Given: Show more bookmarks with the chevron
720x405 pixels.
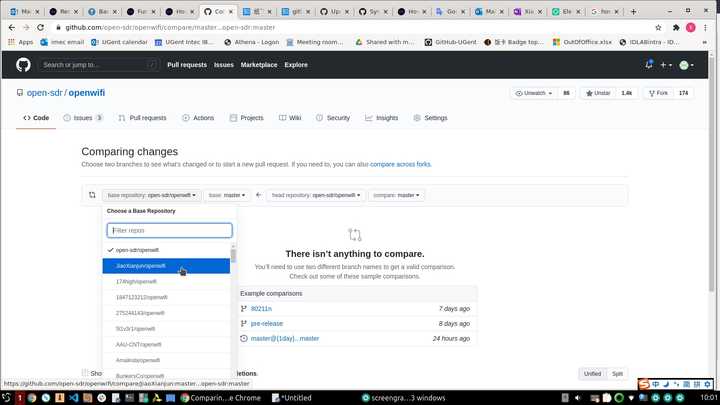Looking at the screenshot, I should pos(704,42).
